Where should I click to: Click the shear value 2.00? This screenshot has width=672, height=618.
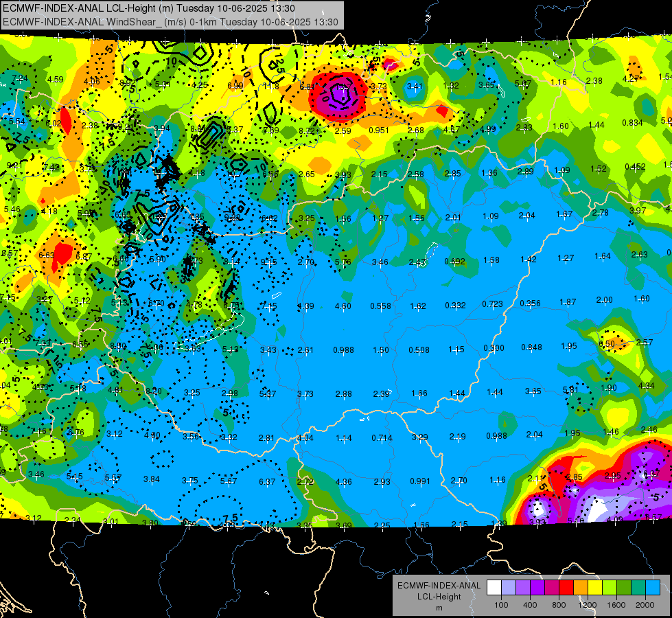click(604, 300)
